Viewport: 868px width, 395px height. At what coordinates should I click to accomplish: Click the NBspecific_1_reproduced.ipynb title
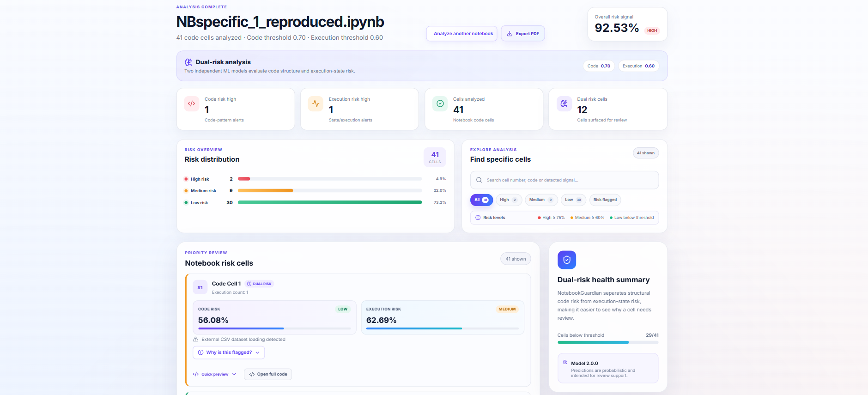click(x=280, y=22)
